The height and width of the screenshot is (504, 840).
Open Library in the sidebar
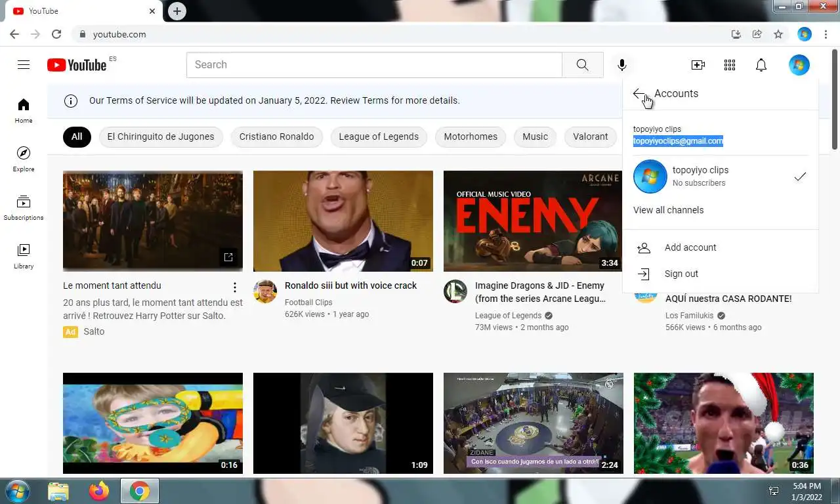point(24,256)
